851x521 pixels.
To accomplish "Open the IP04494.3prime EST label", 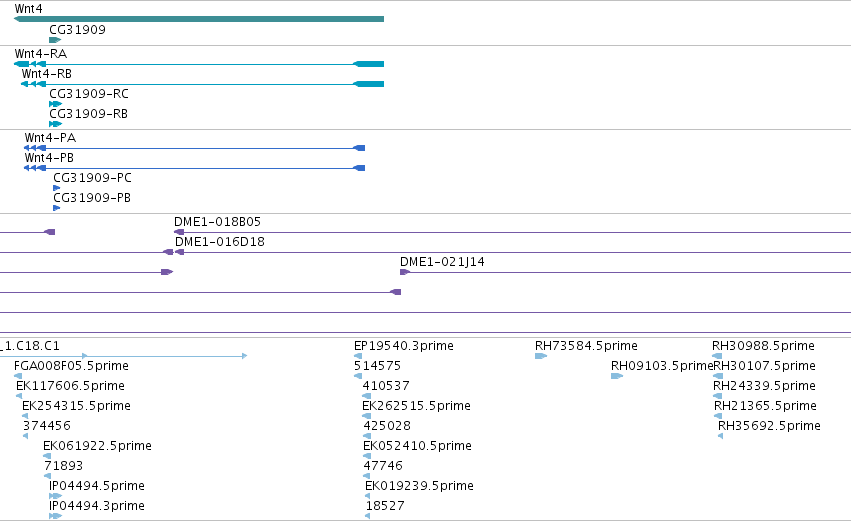I will click(97, 506).
